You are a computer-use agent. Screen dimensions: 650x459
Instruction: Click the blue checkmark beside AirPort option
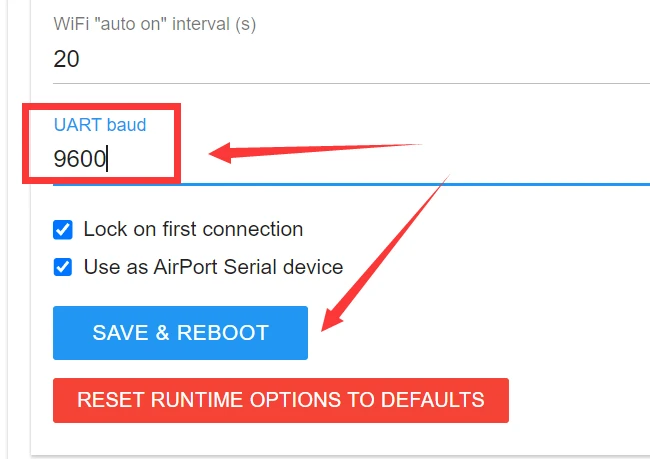point(63,267)
